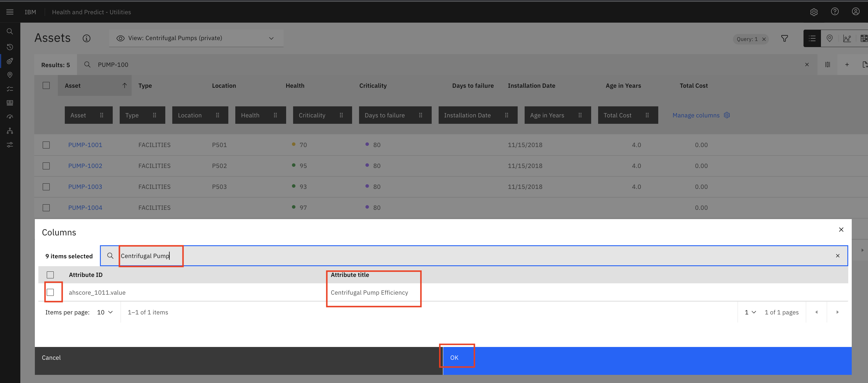Screen dimensions: 868x383
Task: Open the sidebar monitor dashboard icon
Action: point(10,103)
